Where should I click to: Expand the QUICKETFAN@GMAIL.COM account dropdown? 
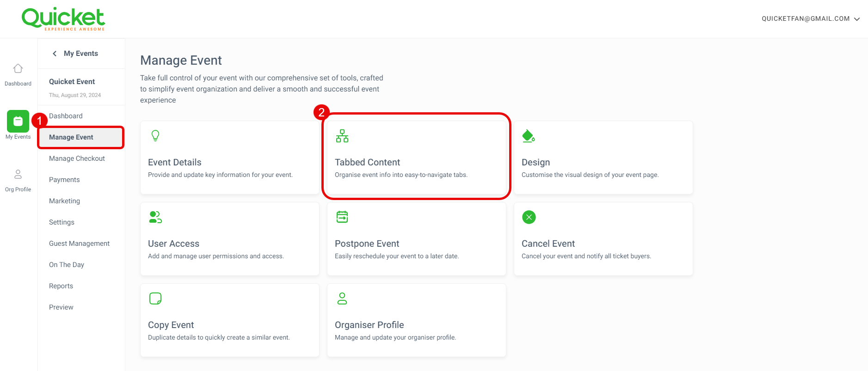pos(811,19)
